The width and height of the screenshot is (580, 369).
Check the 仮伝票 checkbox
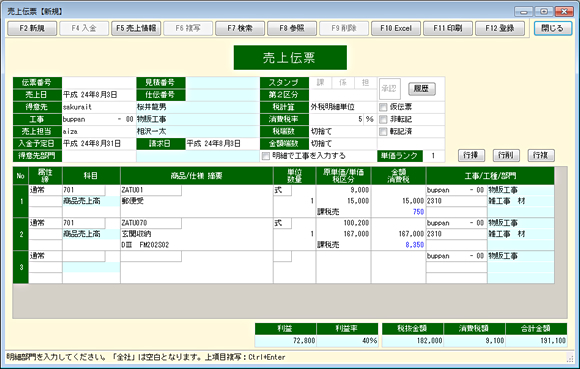(383, 107)
